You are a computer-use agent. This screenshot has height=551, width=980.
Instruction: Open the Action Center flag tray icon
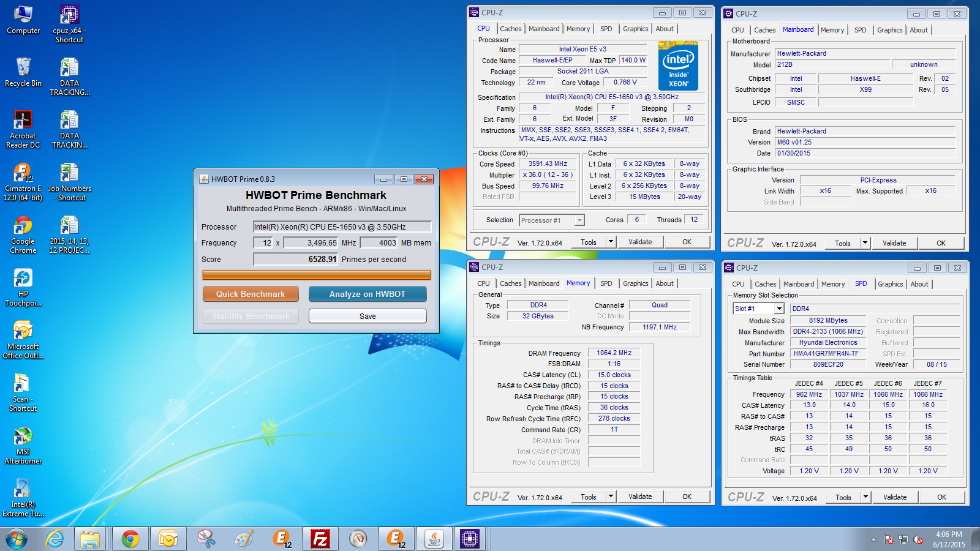(889, 539)
